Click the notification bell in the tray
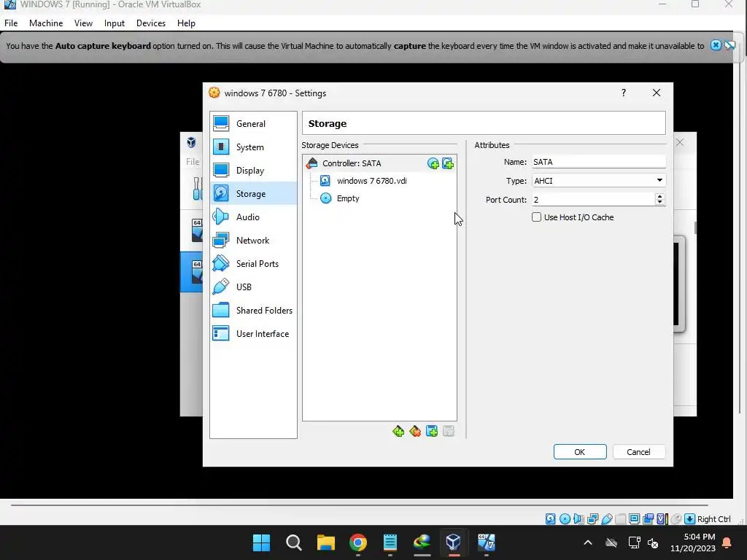This screenshot has height=560, width=747. [x=727, y=542]
